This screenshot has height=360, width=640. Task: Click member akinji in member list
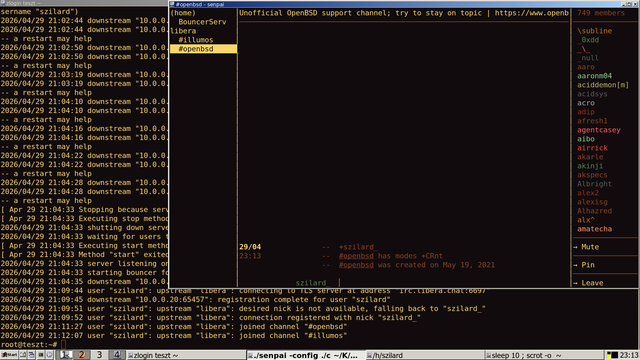click(x=590, y=166)
